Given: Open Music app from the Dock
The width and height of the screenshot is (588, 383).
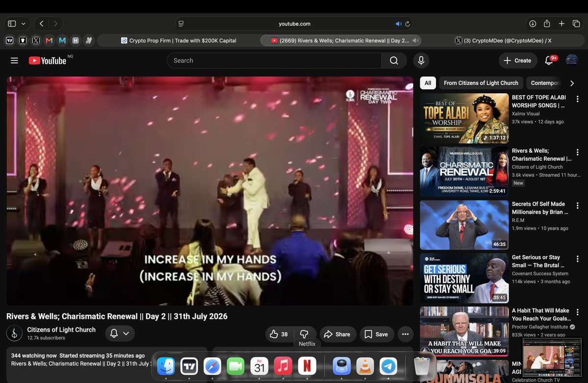Looking at the screenshot, I should (x=283, y=366).
